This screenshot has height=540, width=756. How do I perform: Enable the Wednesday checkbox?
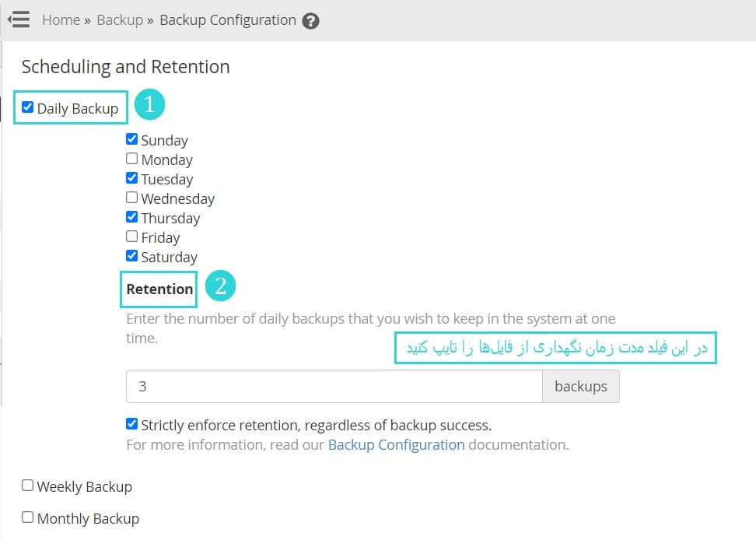(x=131, y=197)
